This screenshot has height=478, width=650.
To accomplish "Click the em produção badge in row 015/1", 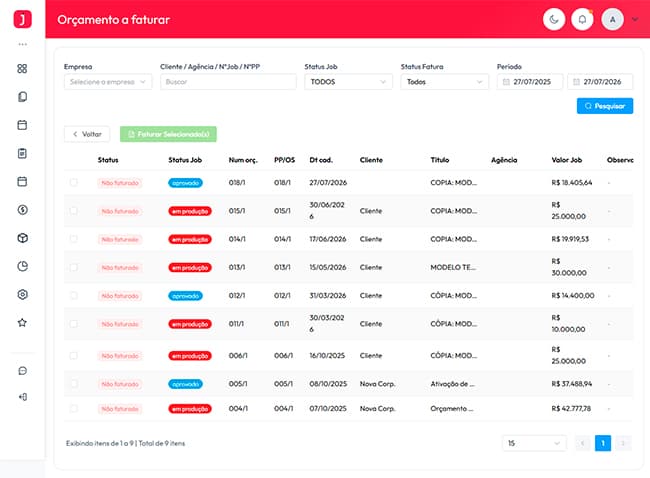I will pos(190,211).
